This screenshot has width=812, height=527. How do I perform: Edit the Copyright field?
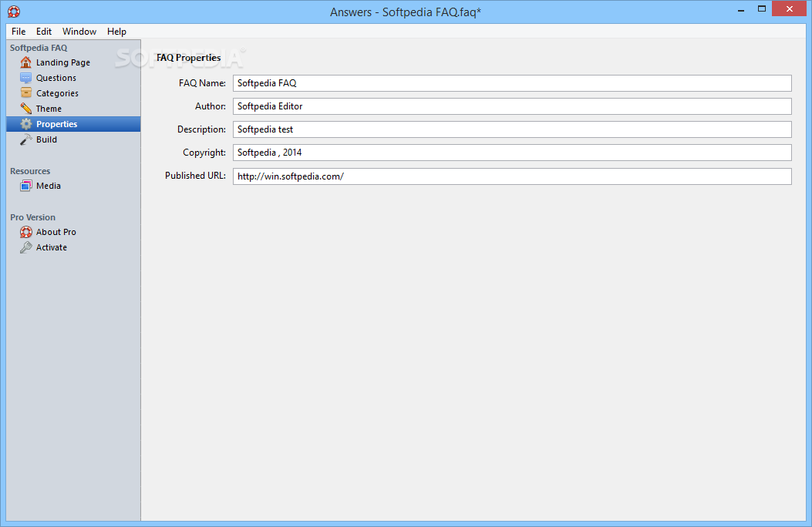click(512, 153)
